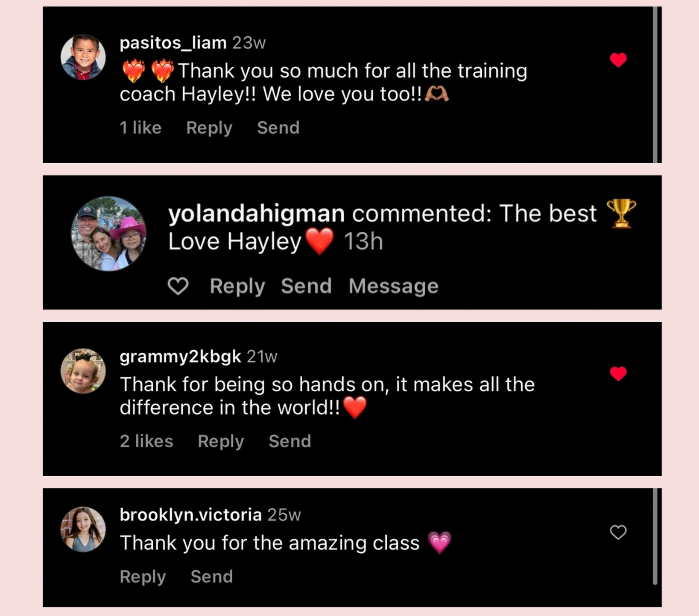The image size is (699, 616).
Task: Like brooklyn.victoria's comment via heart icon
Action: point(618,532)
